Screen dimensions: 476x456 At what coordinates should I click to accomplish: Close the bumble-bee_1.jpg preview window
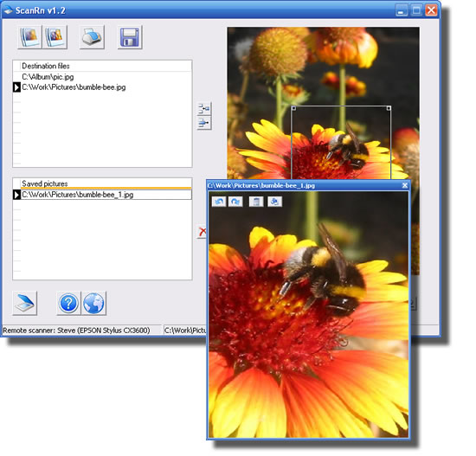405,185
